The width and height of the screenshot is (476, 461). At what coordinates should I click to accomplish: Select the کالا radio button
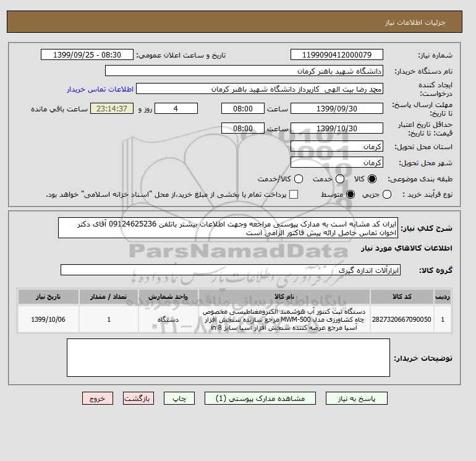[x=372, y=179]
